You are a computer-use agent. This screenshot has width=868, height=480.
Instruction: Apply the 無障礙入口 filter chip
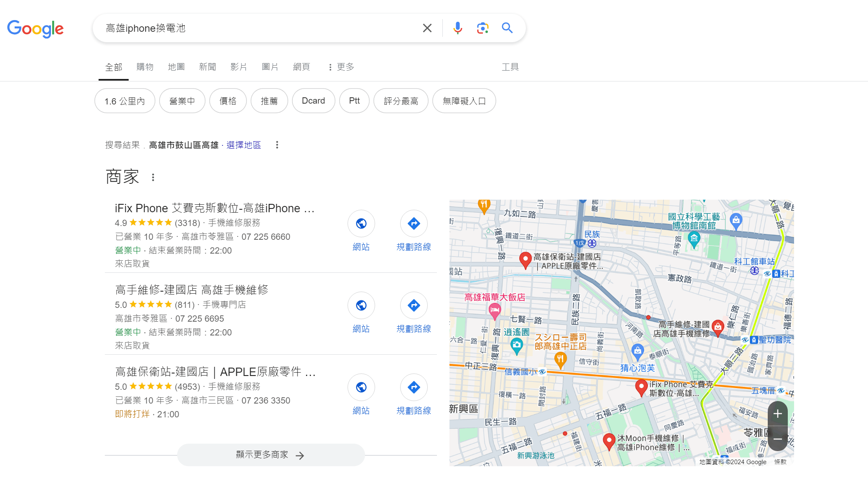464,101
